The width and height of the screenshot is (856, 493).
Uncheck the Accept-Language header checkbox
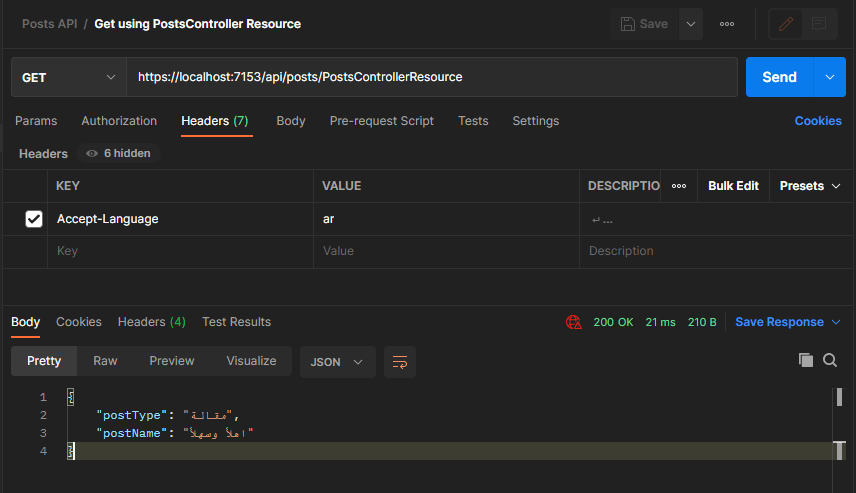(x=34, y=219)
